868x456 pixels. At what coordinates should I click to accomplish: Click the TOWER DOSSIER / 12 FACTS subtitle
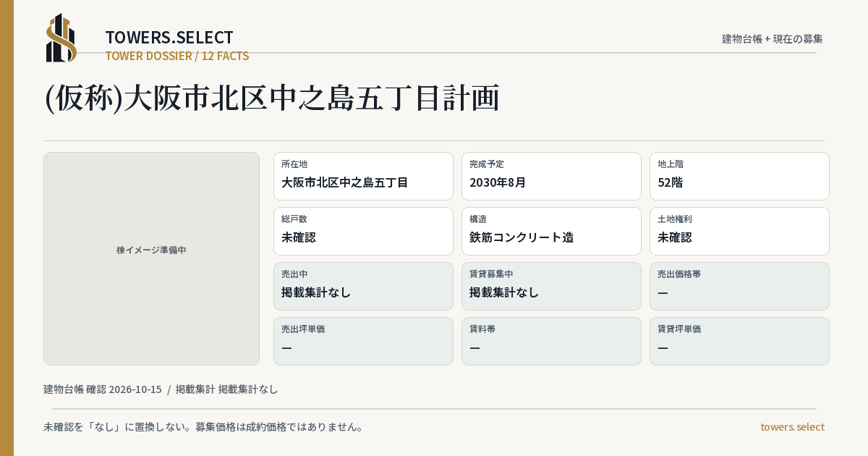177,56
